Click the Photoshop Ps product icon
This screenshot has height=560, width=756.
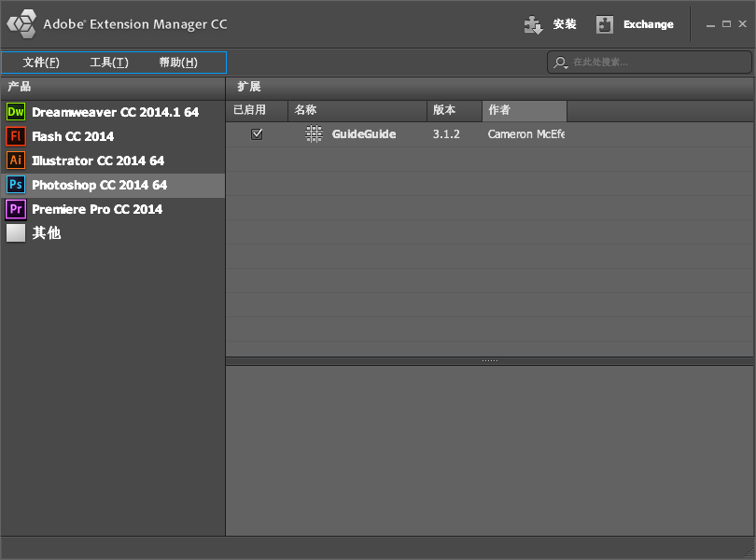pos(16,185)
